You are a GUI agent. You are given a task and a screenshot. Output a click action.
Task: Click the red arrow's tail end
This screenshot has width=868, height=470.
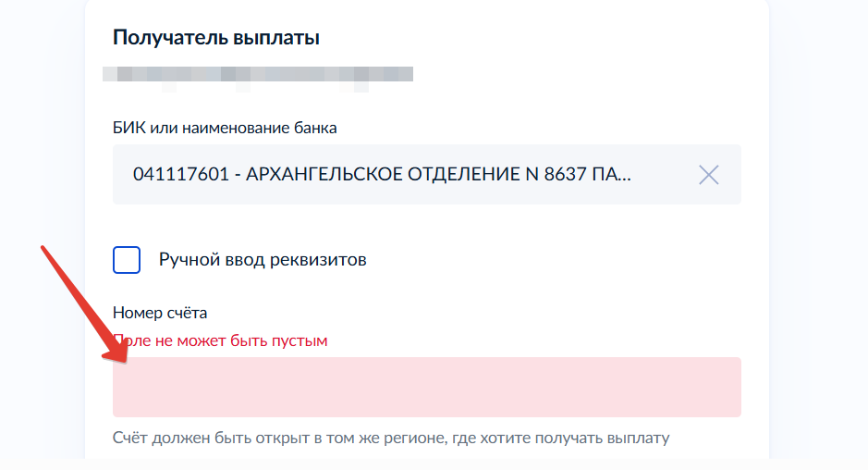coord(43,248)
